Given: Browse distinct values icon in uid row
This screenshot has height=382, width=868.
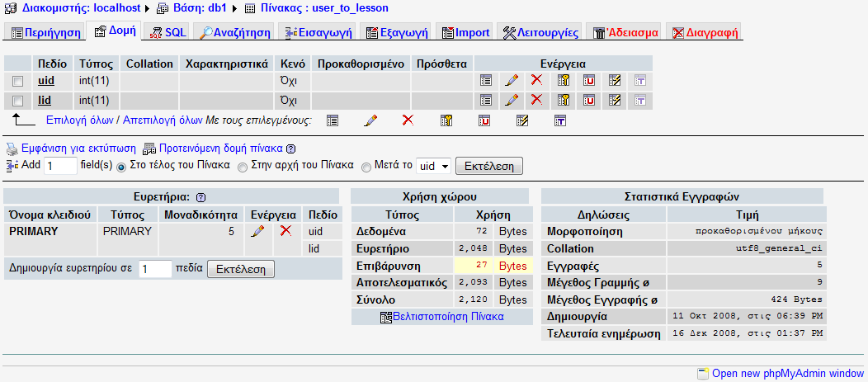Looking at the screenshot, I should 485,81.
